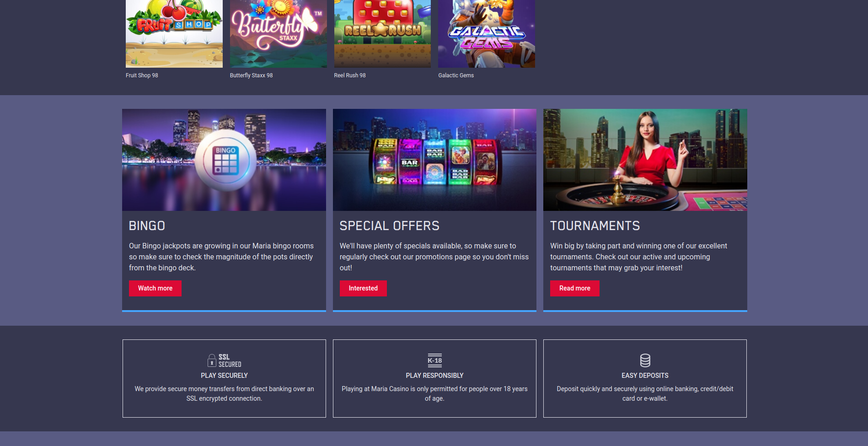Click the K-18 age restriction icon
868x446 pixels.
click(x=434, y=360)
